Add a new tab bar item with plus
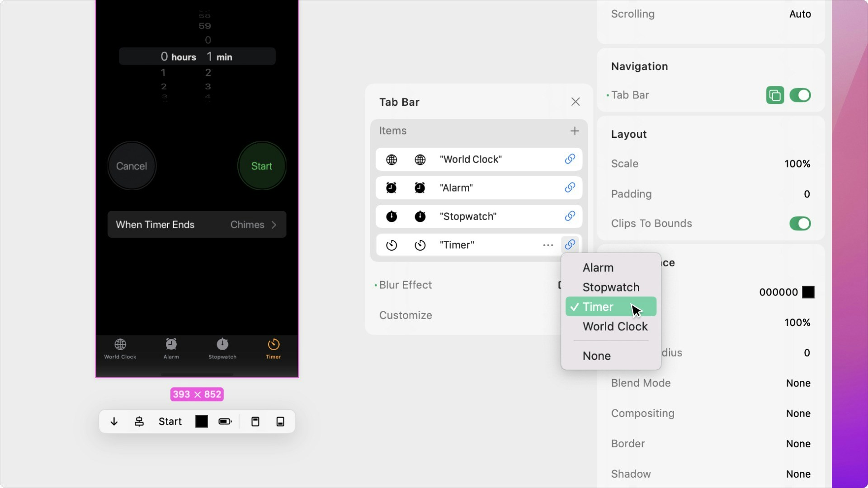 click(x=574, y=131)
